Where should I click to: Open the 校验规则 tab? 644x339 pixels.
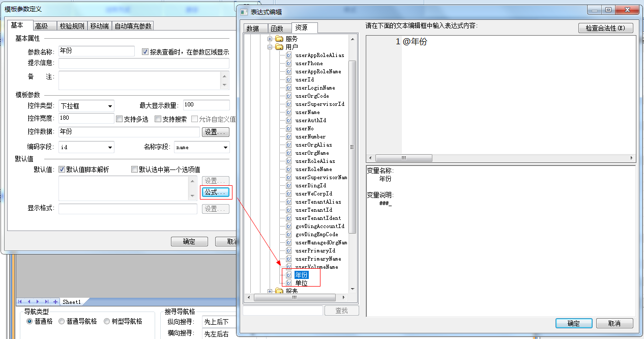(x=72, y=26)
